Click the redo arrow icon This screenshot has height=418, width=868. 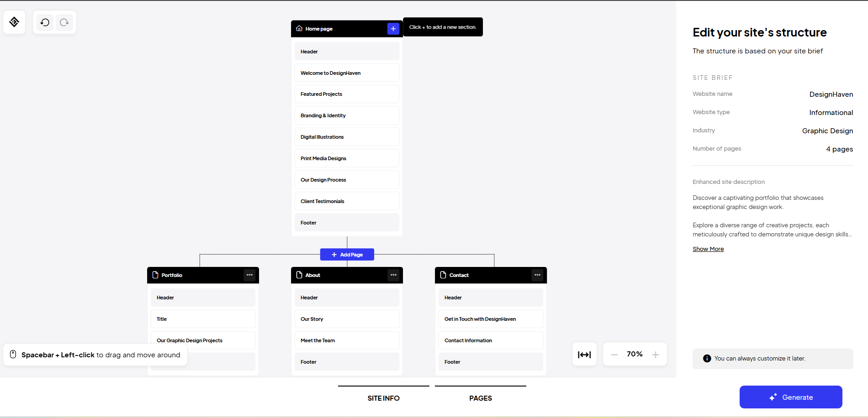pos(64,22)
